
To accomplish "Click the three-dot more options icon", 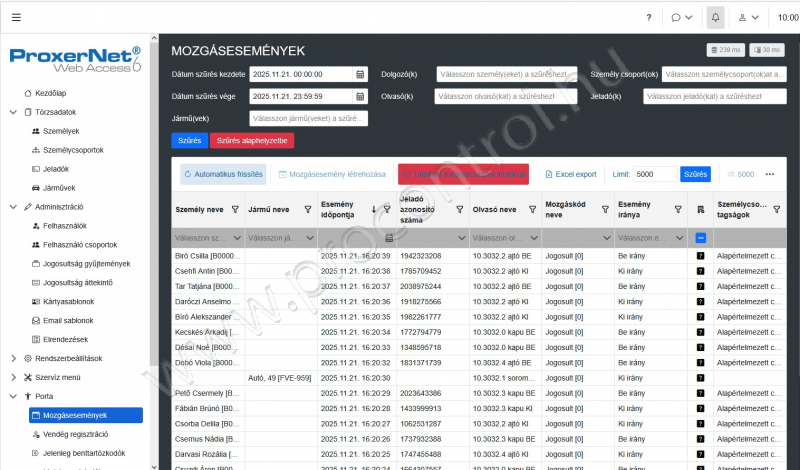I will pyautogui.click(x=770, y=174).
